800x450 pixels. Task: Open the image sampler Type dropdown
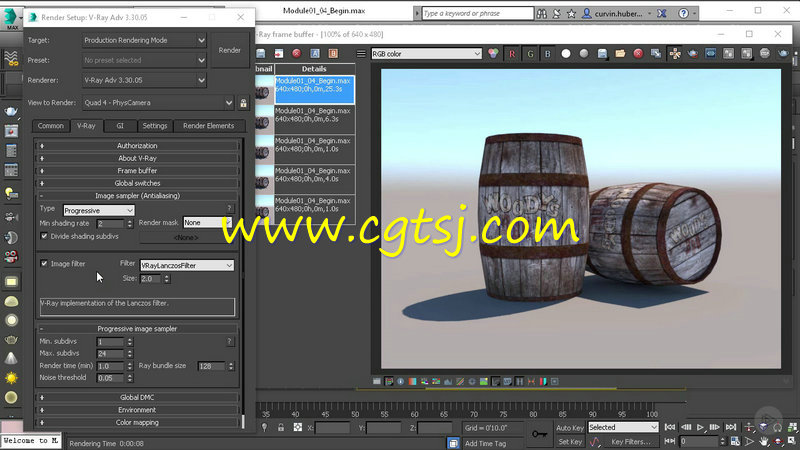[98, 210]
